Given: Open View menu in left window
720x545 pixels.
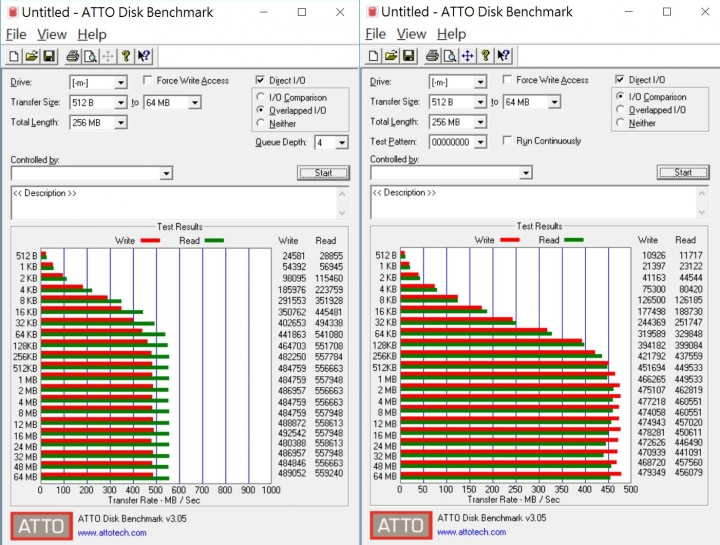Looking at the screenshot, I should tap(52, 34).
